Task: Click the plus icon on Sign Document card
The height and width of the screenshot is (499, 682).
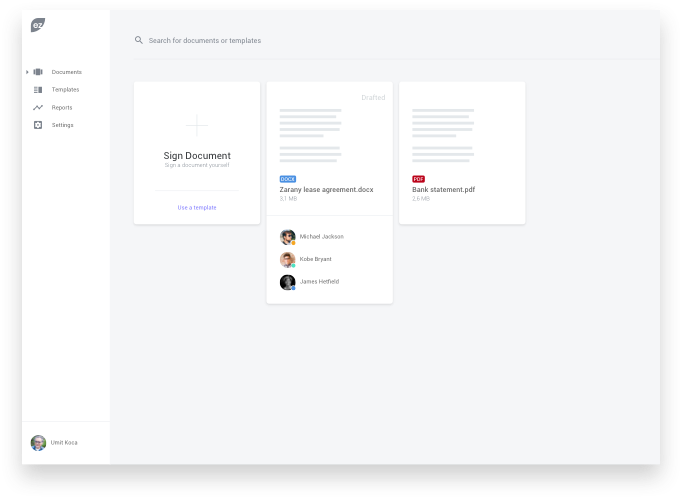Action: tap(197, 126)
